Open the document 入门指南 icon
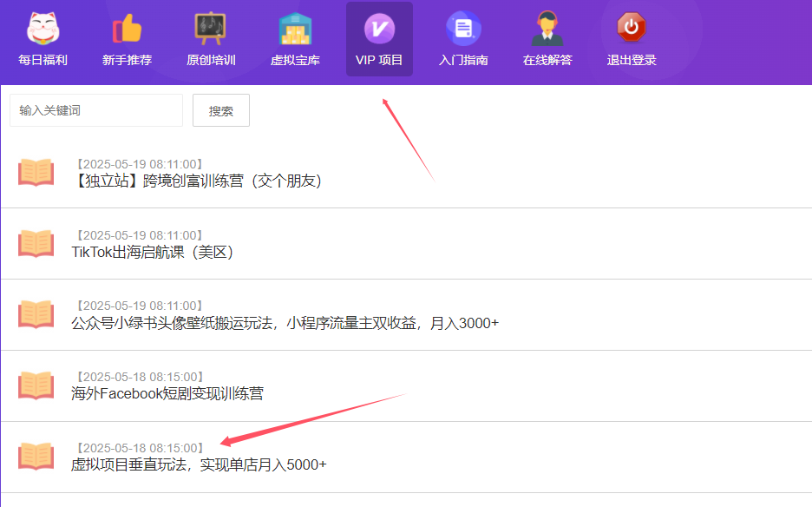The width and height of the screenshot is (812, 507). pos(463,28)
